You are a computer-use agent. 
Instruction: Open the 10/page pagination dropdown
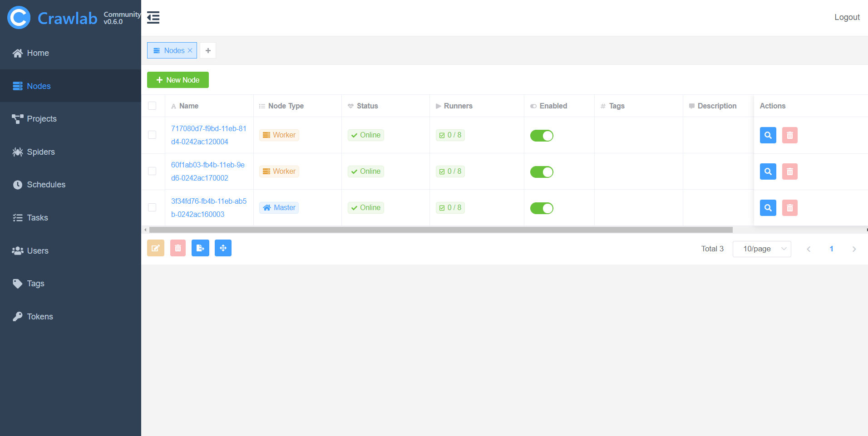[762, 249]
